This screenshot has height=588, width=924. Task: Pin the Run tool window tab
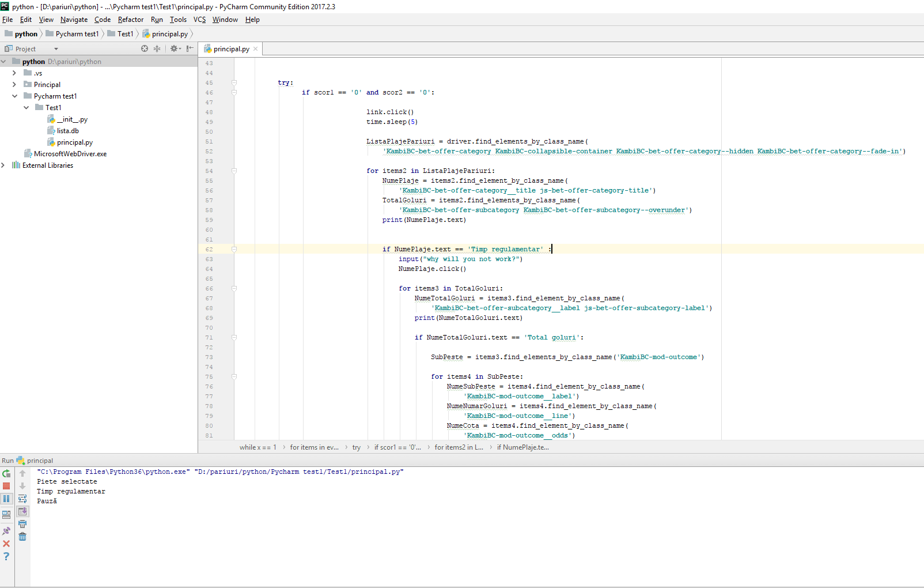tap(6, 530)
